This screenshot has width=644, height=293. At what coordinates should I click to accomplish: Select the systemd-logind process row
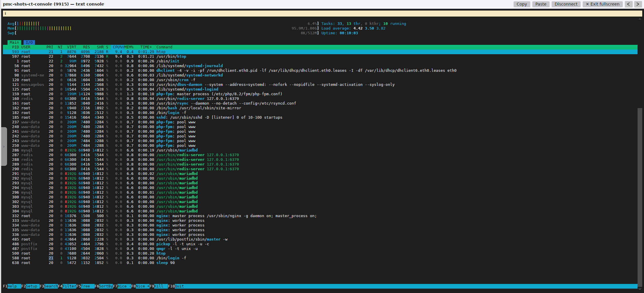[320, 89]
